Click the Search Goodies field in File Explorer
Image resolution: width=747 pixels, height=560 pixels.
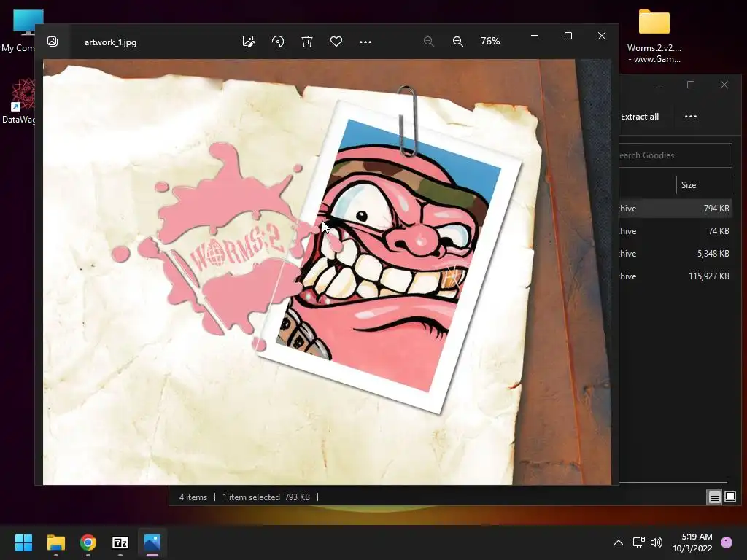click(x=676, y=155)
